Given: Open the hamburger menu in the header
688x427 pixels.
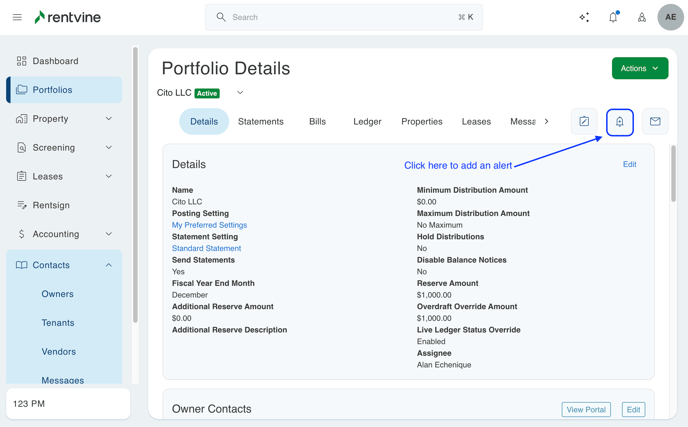Looking at the screenshot, I should point(17,17).
